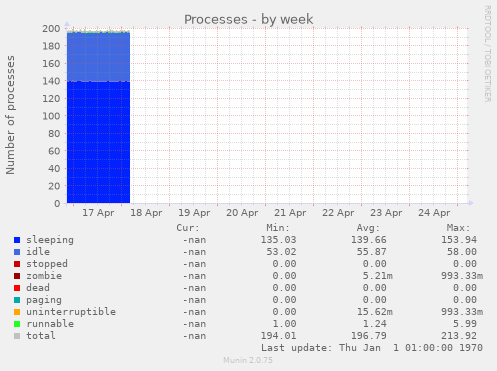Click the stopped legend red swatch
Viewport: 497px width, 371px height.
click(x=17, y=264)
